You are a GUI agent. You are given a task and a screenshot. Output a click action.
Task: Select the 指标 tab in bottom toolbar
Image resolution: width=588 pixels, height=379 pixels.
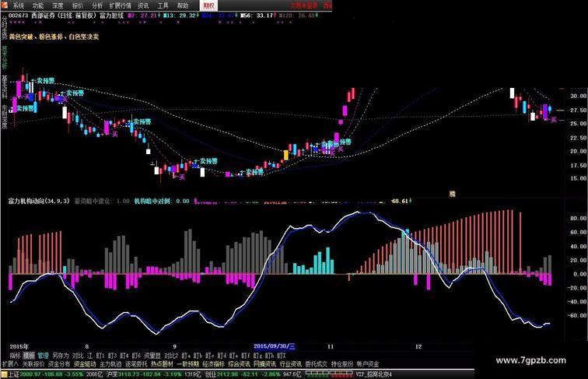15,356
